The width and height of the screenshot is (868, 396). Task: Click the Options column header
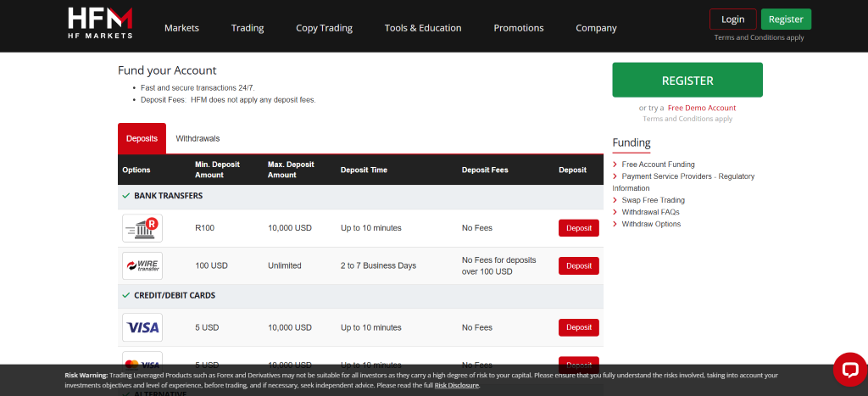tap(136, 170)
